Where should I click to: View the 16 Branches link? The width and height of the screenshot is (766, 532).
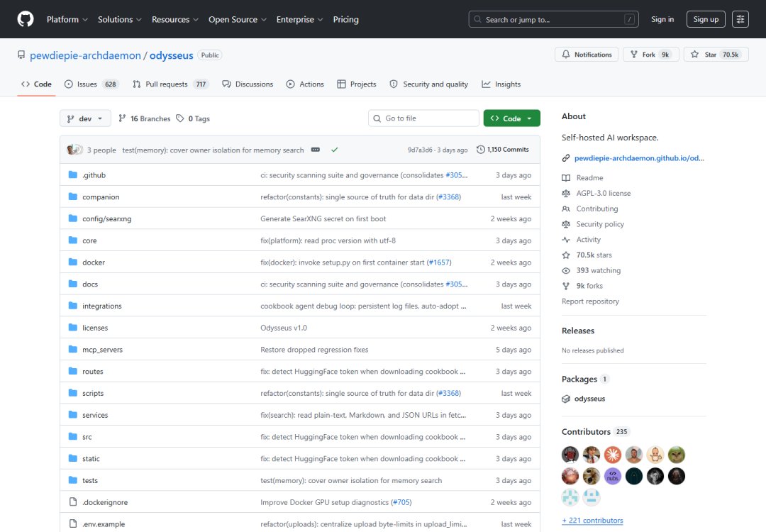145,118
